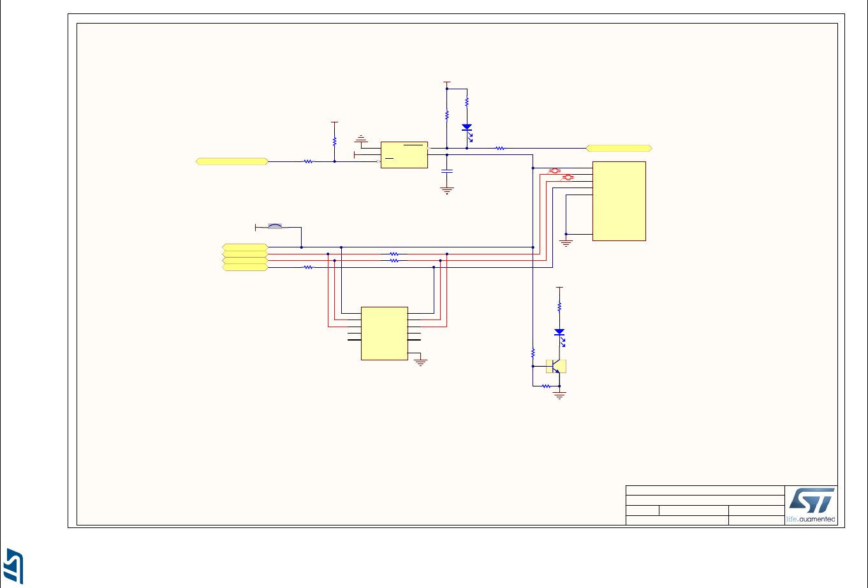Select the small yellow IC block with overlined pins

404,154
